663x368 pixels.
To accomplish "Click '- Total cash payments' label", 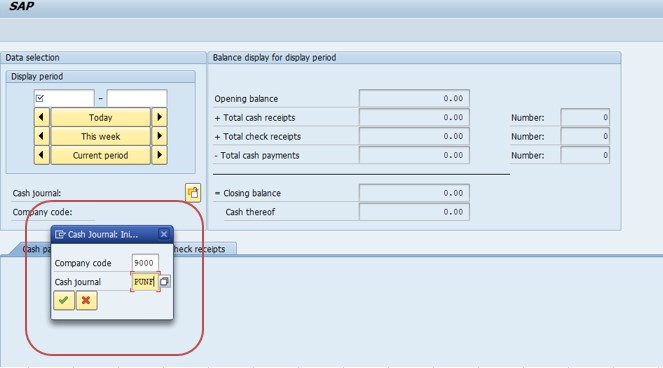I will click(x=257, y=155).
